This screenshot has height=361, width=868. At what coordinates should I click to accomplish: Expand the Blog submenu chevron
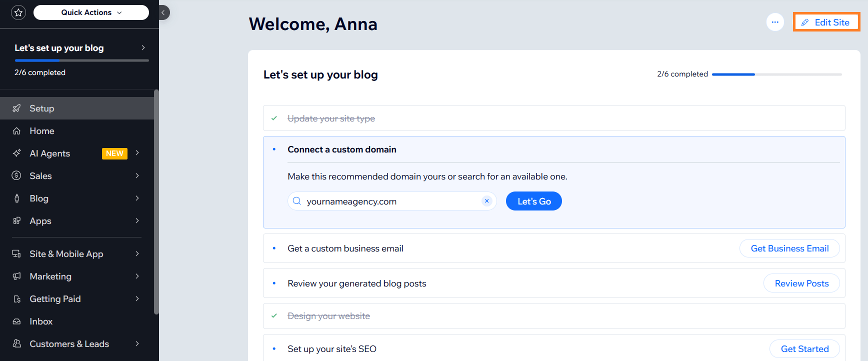(137, 198)
